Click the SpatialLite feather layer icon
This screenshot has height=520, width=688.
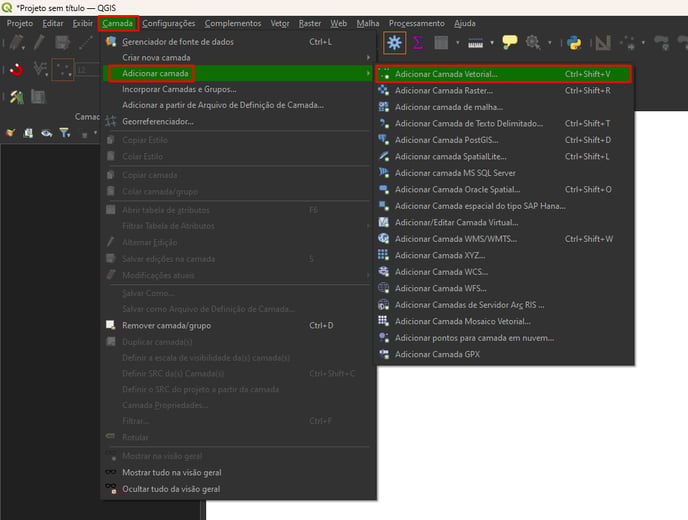point(383,156)
